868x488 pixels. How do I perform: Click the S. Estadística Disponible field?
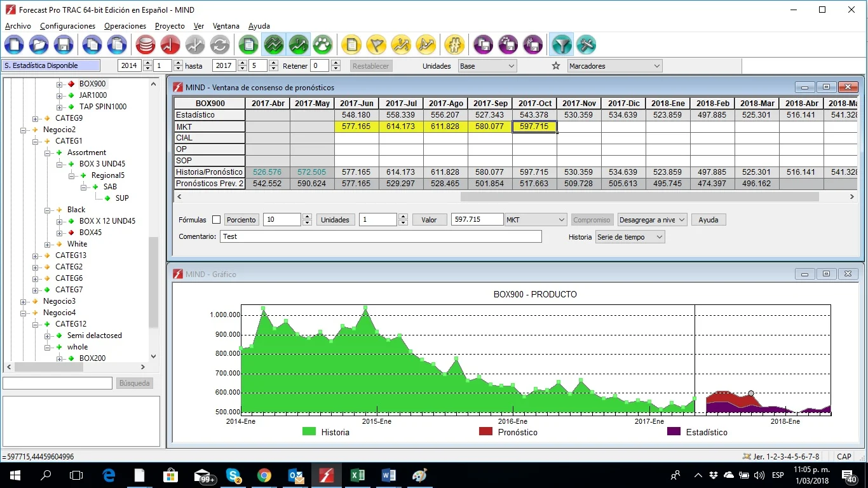[x=51, y=65]
